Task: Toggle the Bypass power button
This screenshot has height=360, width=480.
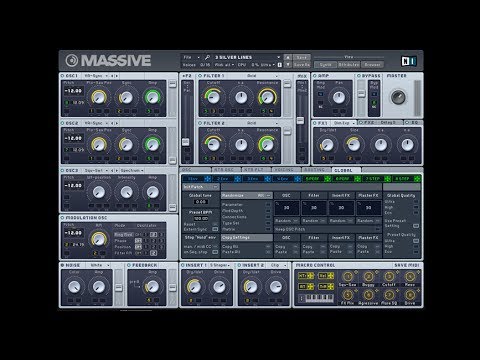Action: coord(359,76)
